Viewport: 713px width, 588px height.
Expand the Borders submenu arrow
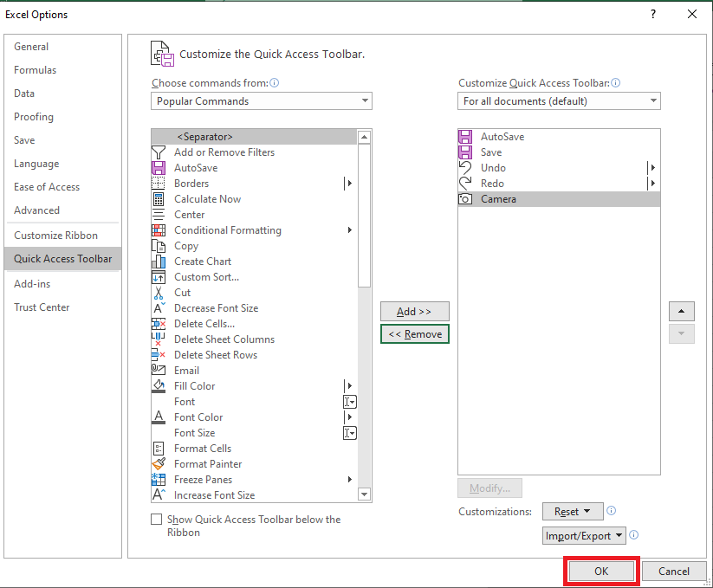[x=349, y=183]
